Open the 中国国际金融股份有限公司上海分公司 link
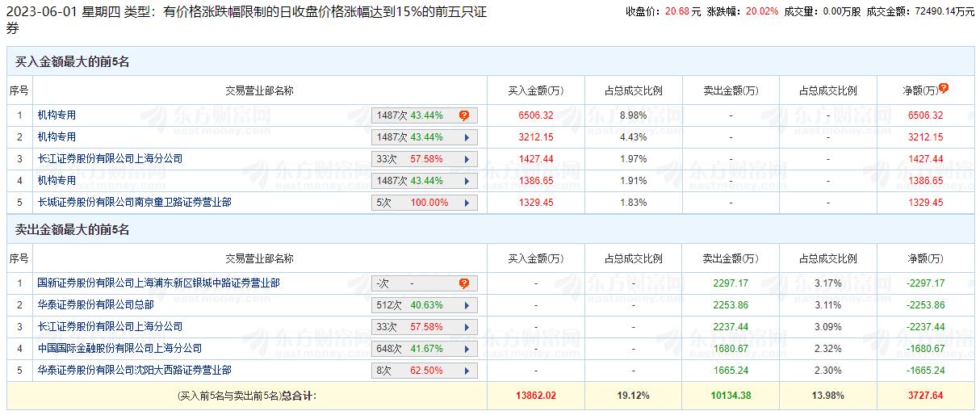The image size is (980, 415). click(119, 349)
